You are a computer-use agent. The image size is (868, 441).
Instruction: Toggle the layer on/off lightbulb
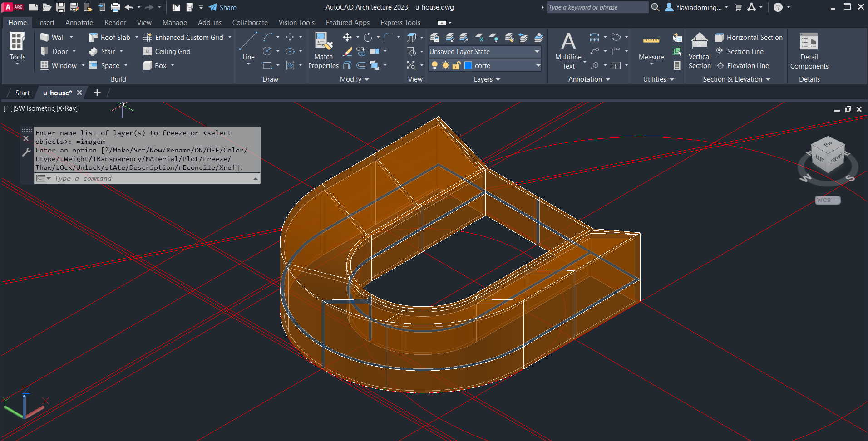point(434,65)
